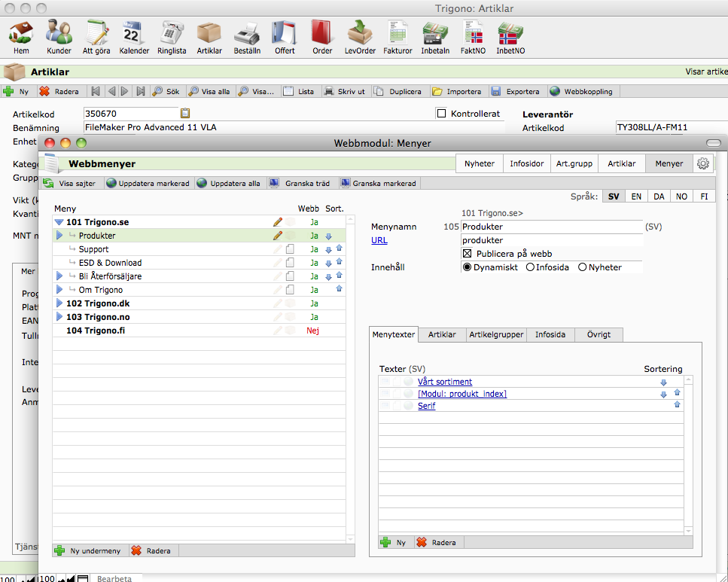Click Sök magnifier in toolbar
The height and width of the screenshot is (582, 728).
coord(166,92)
